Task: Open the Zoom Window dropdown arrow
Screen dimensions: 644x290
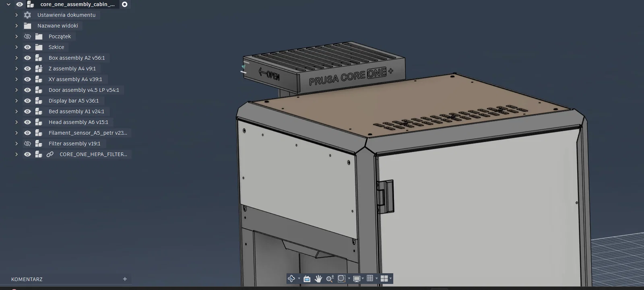Action: [349, 279]
